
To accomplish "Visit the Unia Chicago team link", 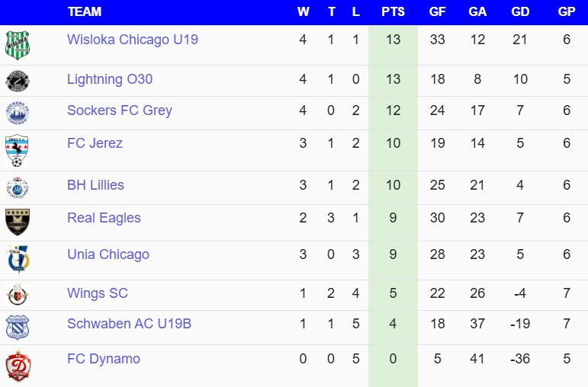I will (x=108, y=254).
